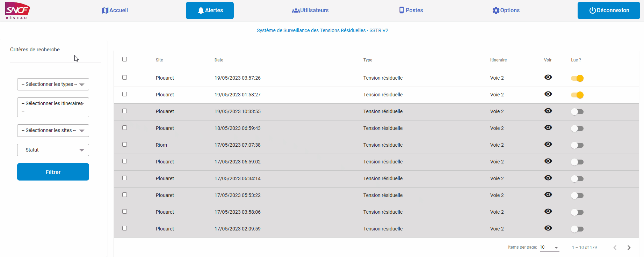View the alert dated 19/05/2023 03:57:26
This screenshot has width=644, height=257.
click(548, 77)
